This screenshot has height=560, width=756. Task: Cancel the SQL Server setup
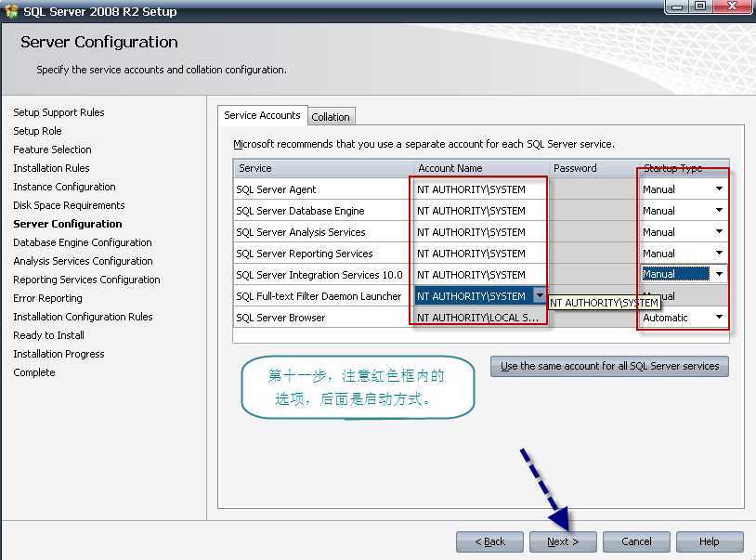(636, 541)
